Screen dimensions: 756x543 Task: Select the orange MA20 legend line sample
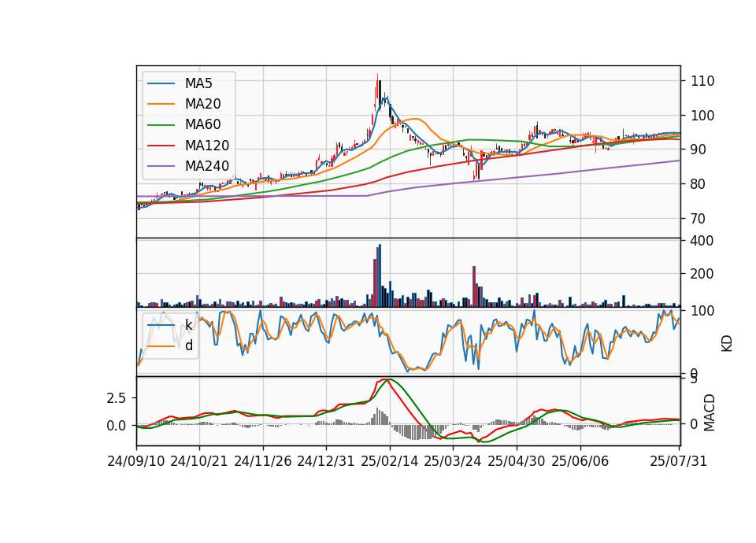coord(161,104)
